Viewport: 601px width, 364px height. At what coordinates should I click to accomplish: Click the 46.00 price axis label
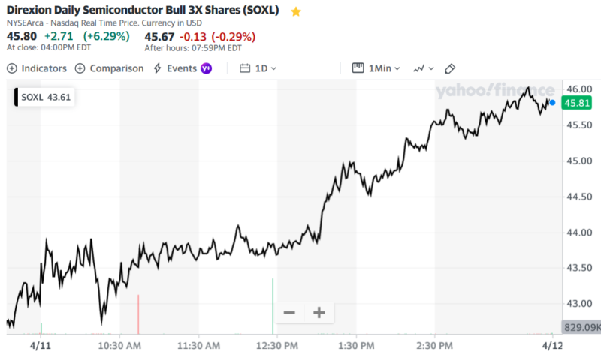click(x=579, y=89)
